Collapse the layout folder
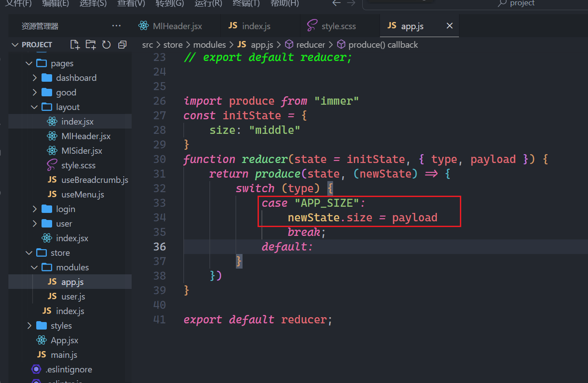 pos(34,107)
